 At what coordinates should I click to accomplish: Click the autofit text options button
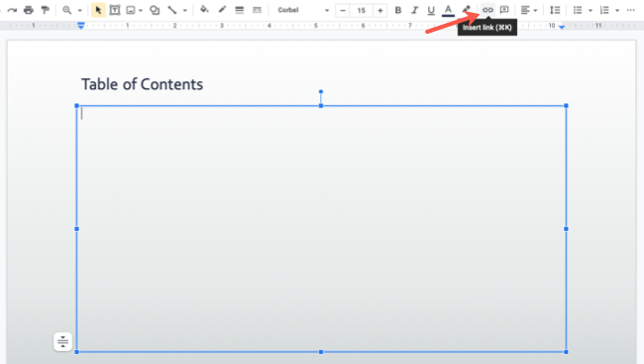point(62,341)
